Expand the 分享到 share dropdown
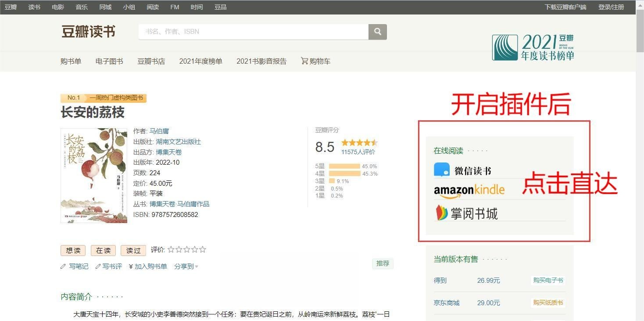 point(186,266)
